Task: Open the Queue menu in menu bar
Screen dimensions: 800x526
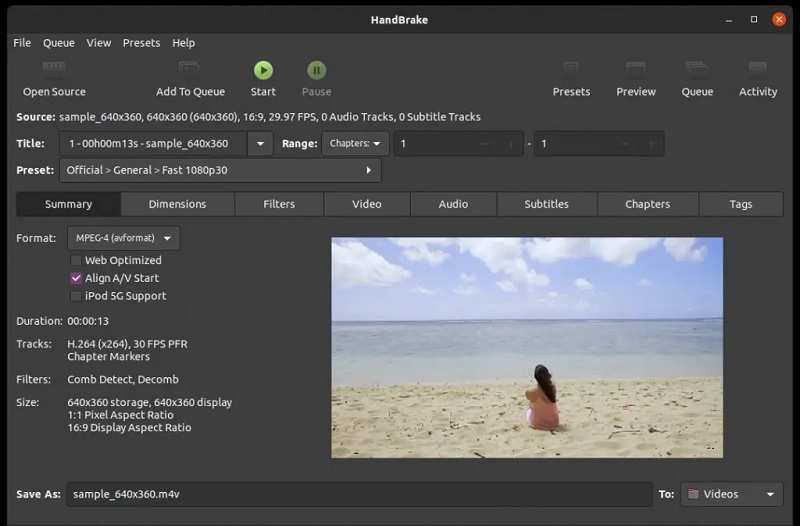Action: [x=58, y=43]
